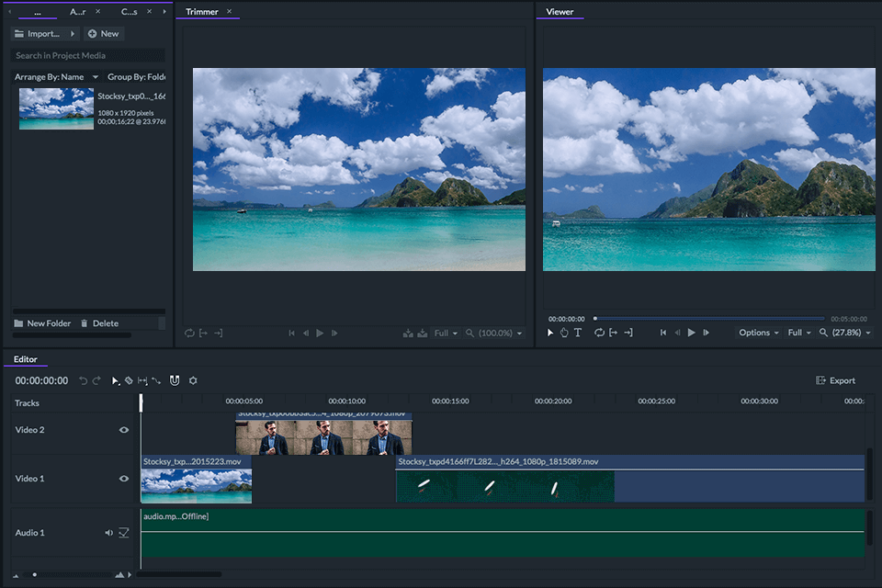
Task: Open the timeline Settings gear icon
Action: (194, 380)
